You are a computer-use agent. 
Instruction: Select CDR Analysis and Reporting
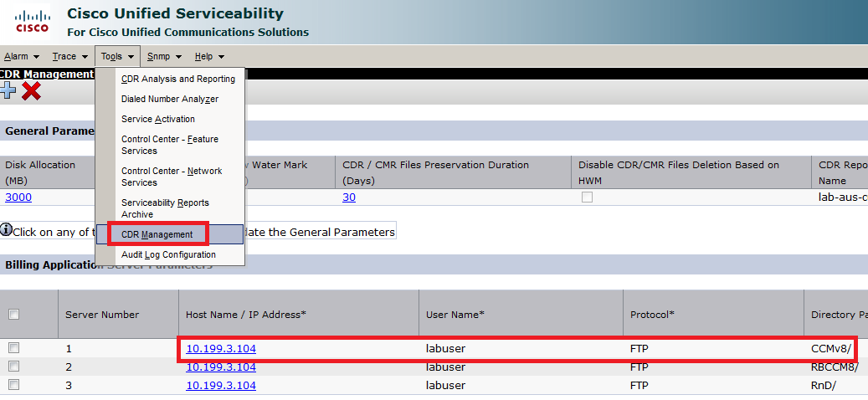click(178, 79)
